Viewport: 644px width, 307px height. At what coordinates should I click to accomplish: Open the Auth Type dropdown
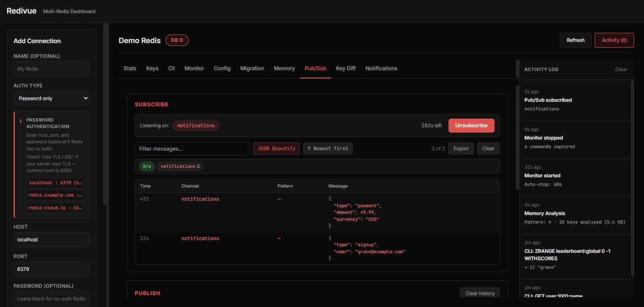(51, 98)
